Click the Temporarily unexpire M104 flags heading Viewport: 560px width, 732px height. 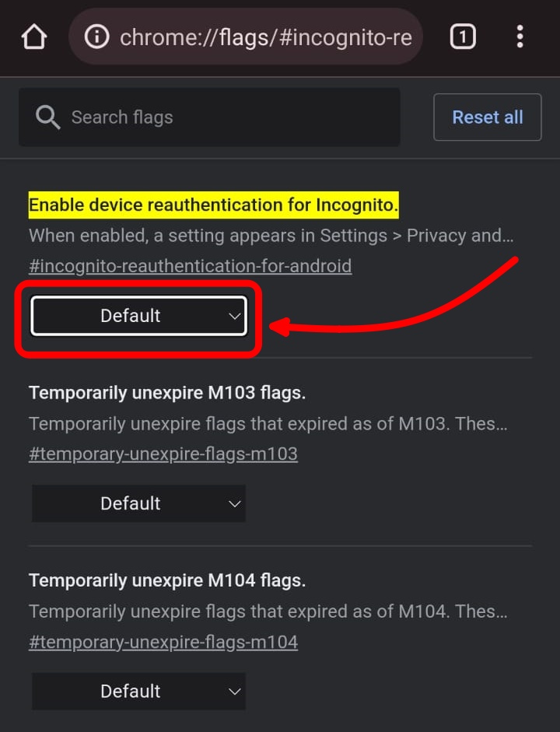pyautogui.click(x=167, y=580)
